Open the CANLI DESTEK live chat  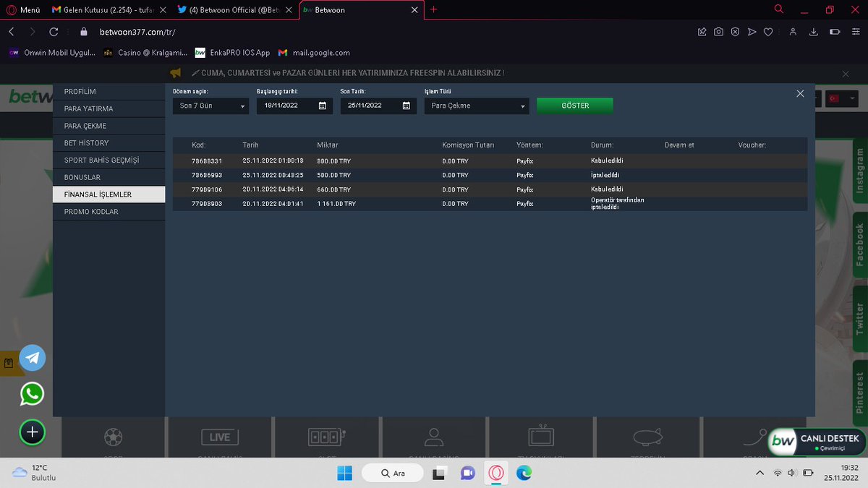(x=817, y=442)
